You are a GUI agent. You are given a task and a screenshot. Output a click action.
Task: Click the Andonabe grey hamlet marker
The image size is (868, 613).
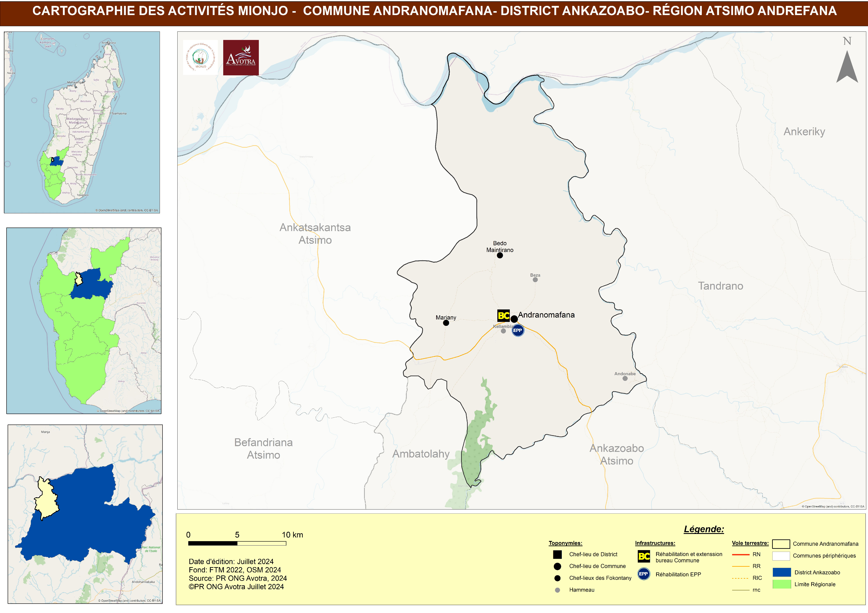pyautogui.click(x=625, y=378)
